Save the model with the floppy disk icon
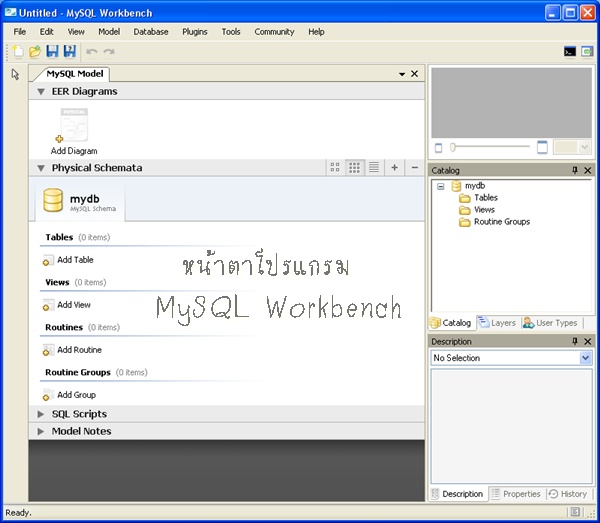600x523 pixels. coord(52,51)
